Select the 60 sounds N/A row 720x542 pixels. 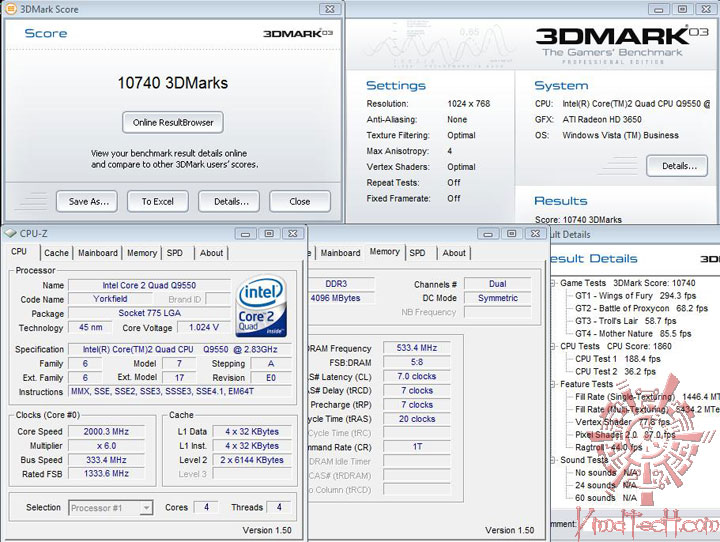(x=606, y=498)
